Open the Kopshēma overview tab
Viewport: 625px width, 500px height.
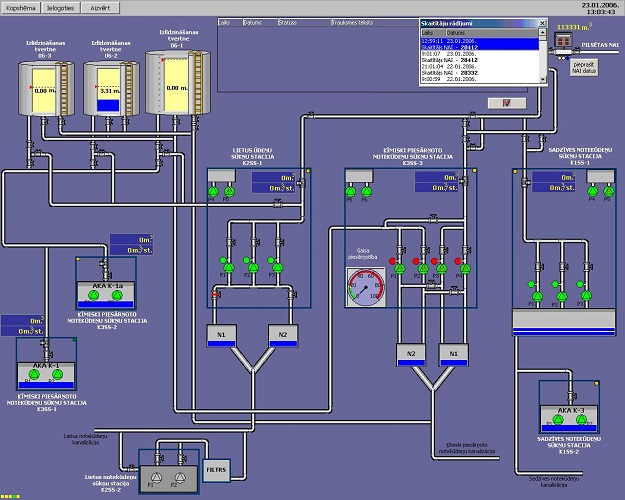click(x=20, y=7)
